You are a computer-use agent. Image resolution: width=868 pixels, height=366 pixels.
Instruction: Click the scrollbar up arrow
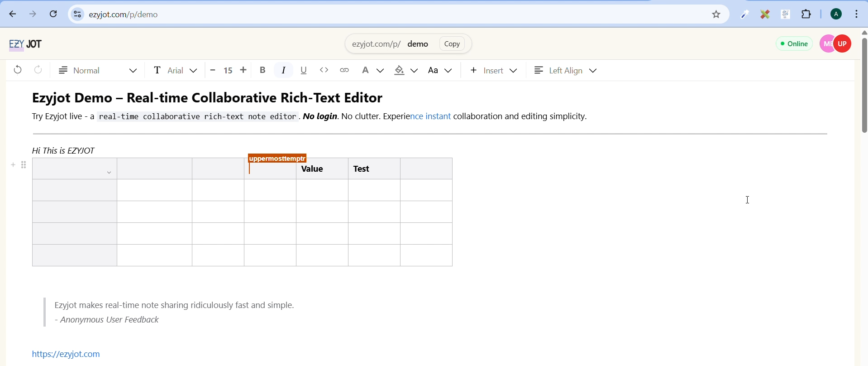coord(864,33)
